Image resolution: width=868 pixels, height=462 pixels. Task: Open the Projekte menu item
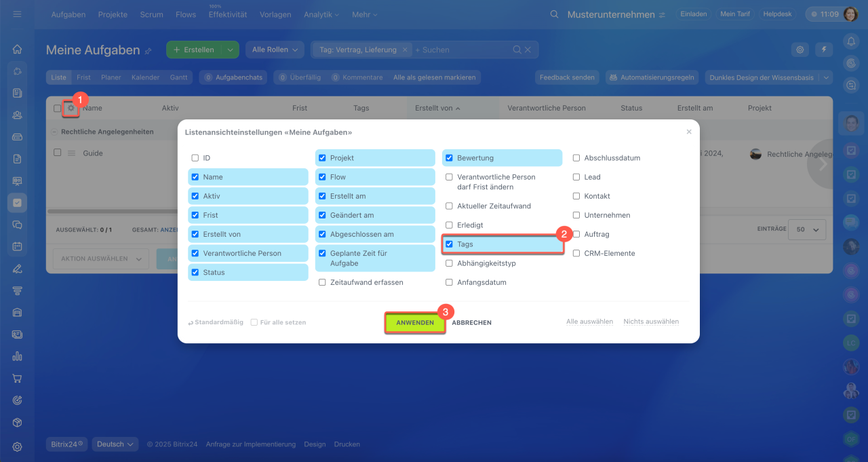pos(113,14)
